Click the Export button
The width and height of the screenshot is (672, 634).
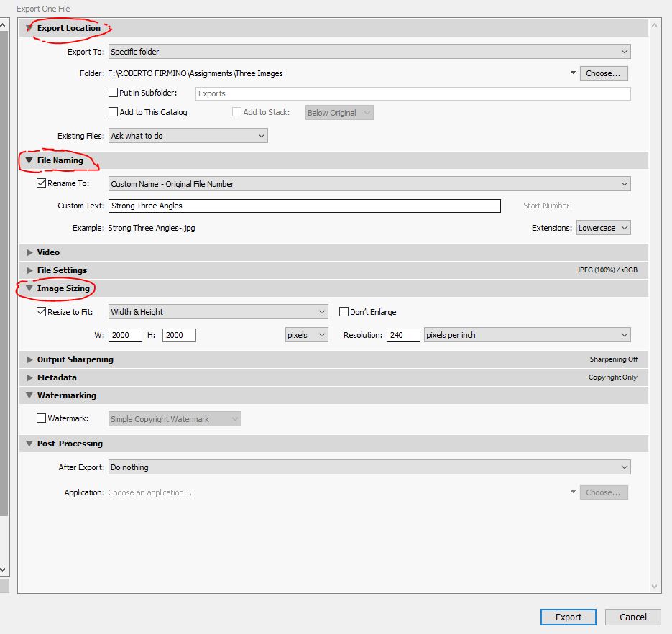pyautogui.click(x=568, y=617)
